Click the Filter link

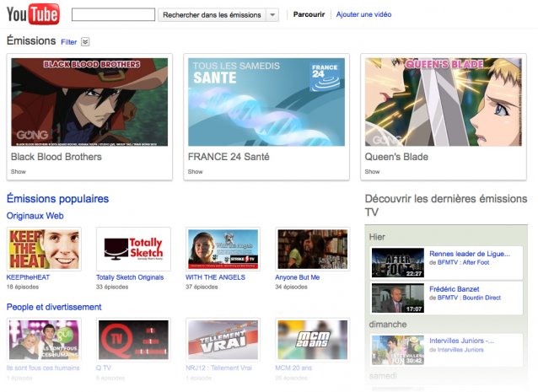tap(68, 42)
